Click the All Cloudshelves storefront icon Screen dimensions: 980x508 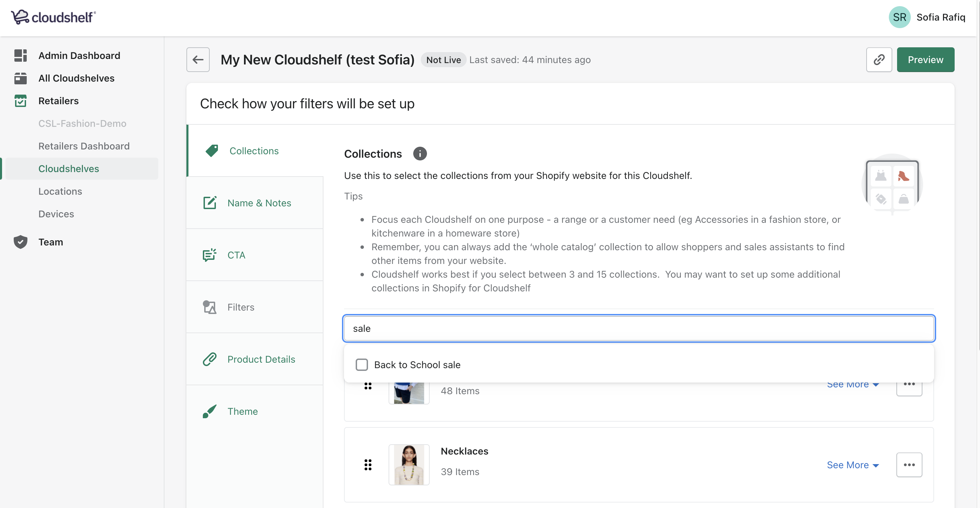pos(21,78)
